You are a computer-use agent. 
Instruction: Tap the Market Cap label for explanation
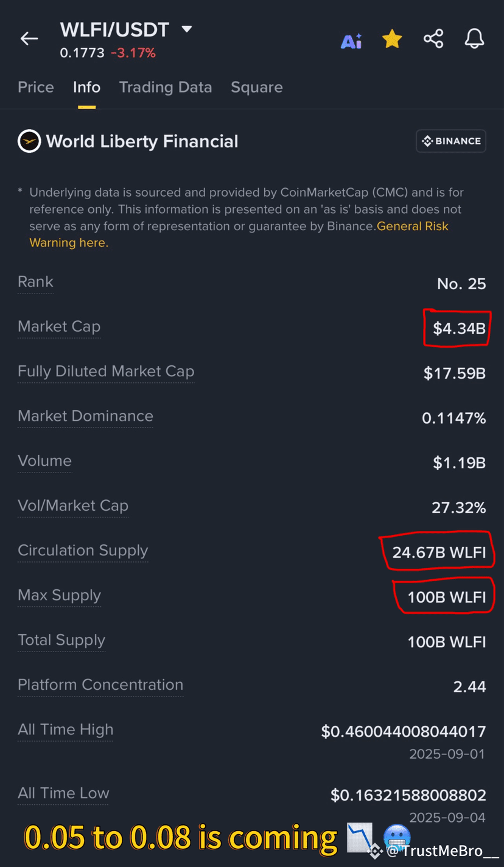pyautogui.click(x=59, y=326)
